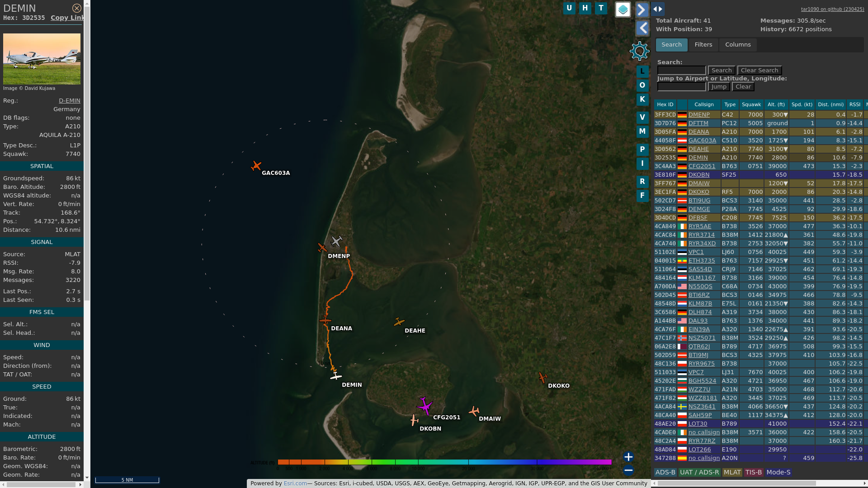Open the D-EMIN aircraft photo thumbnail
This screenshot has width=868, height=488.
[42, 59]
